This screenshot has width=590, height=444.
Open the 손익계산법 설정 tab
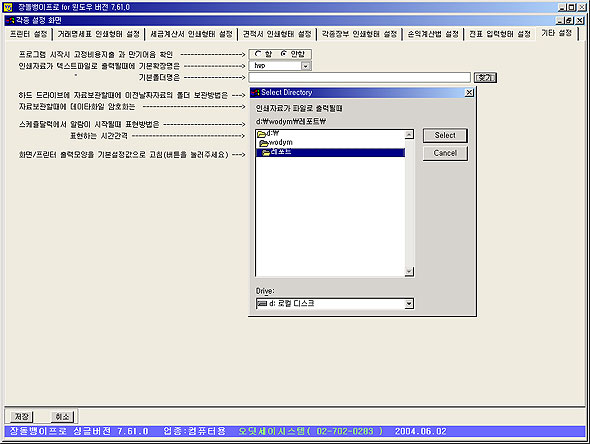(x=433, y=34)
